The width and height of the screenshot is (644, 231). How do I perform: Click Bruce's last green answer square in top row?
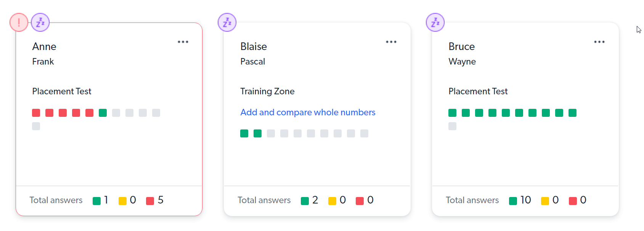click(573, 113)
